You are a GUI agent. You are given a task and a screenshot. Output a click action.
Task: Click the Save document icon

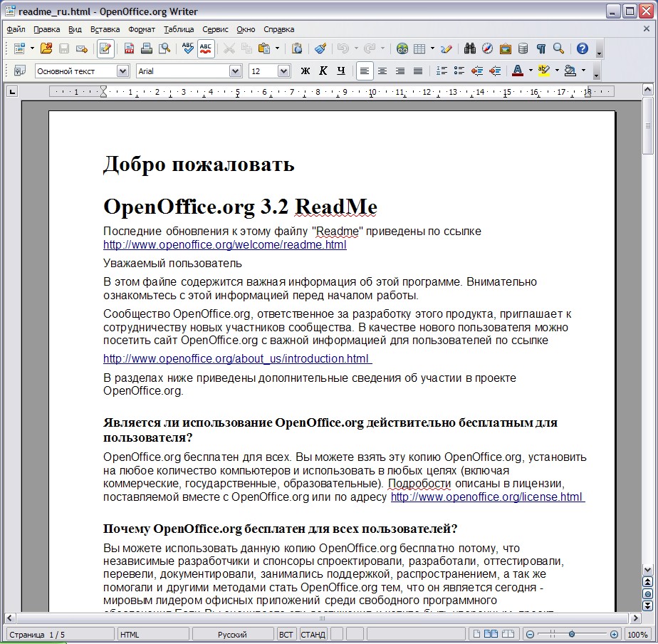(x=64, y=48)
